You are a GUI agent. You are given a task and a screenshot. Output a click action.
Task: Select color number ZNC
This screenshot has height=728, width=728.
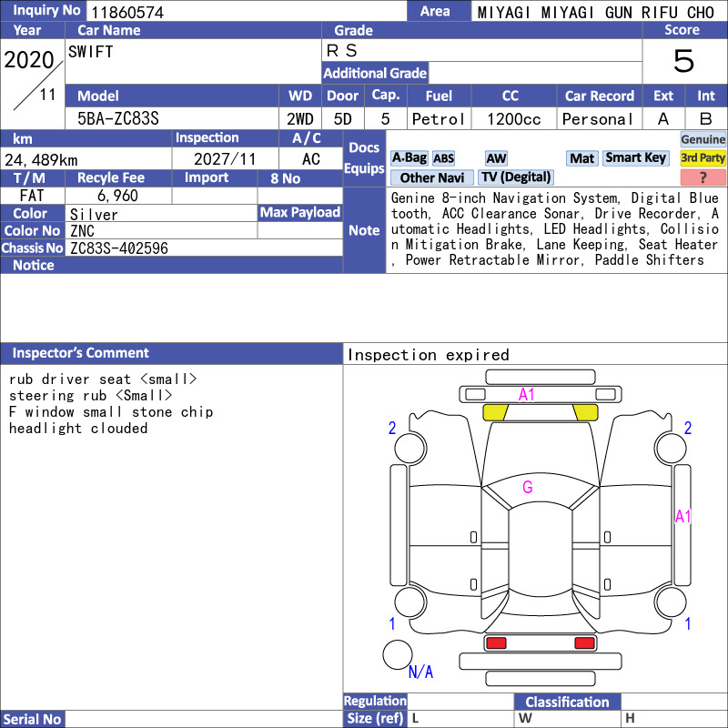(x=82, y=231)
